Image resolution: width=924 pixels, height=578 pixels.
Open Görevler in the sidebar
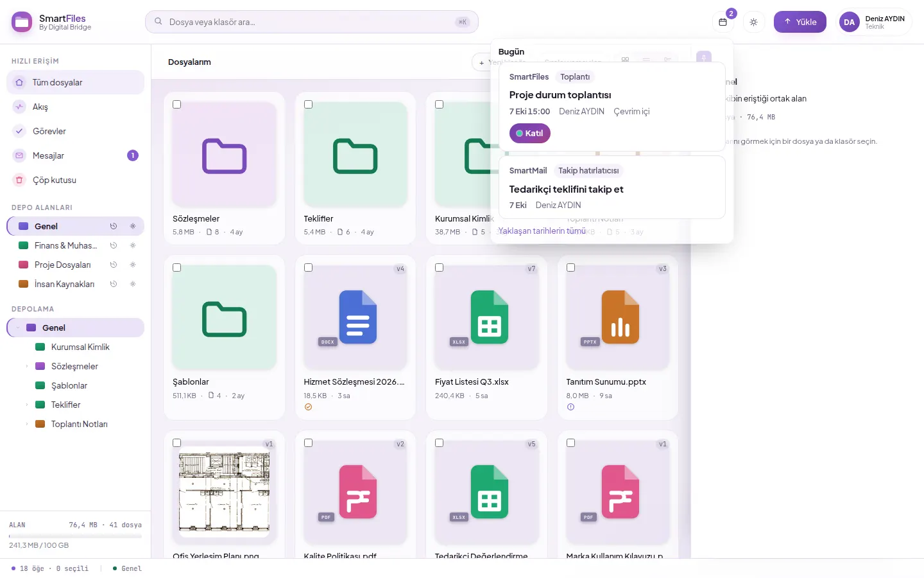tap(75, 131)
